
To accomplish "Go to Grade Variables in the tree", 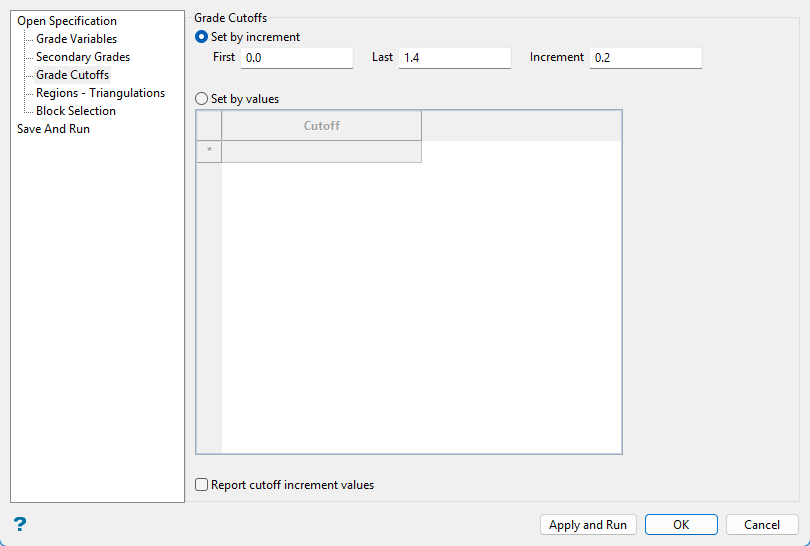I will [x=76, y=39].
